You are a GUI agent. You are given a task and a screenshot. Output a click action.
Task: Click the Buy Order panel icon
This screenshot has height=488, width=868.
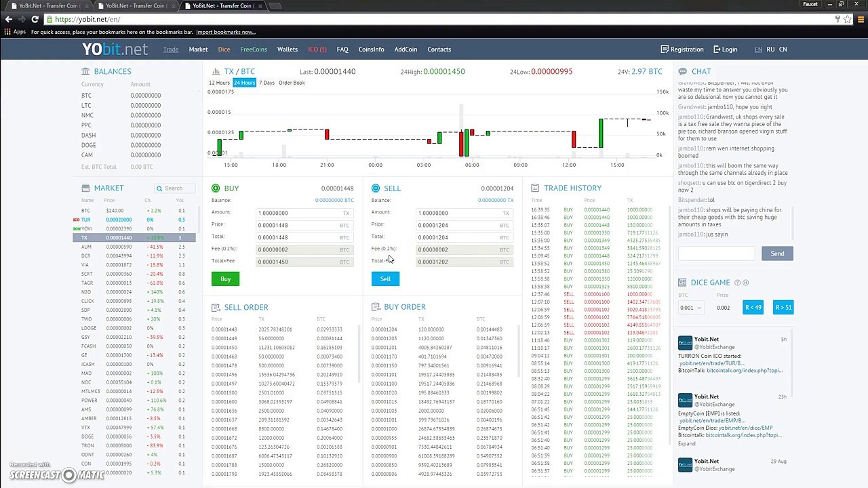(376, 307)
